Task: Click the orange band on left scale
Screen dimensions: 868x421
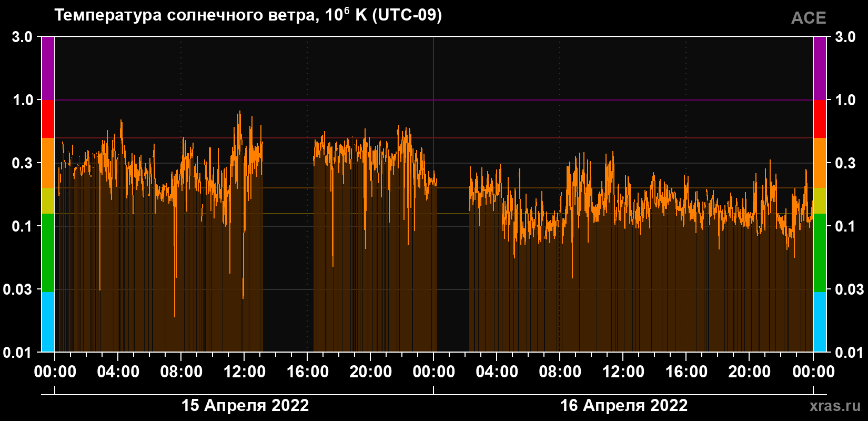Action: click(x=48, y=163)
